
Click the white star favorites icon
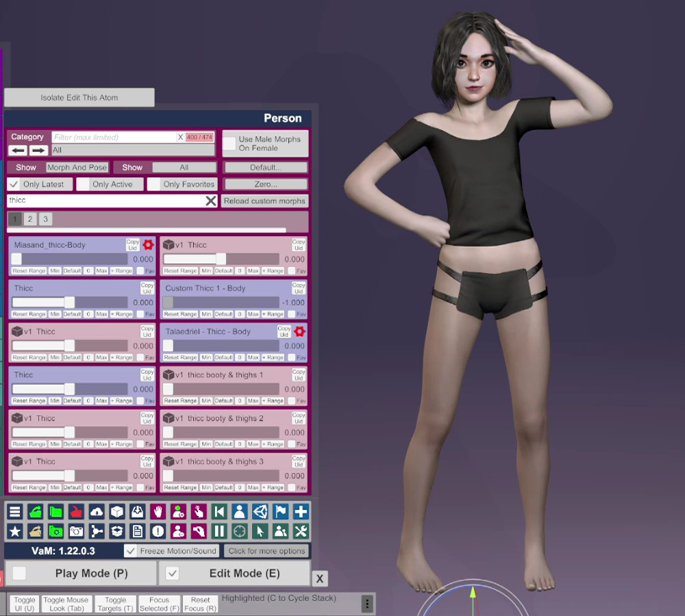15,531
